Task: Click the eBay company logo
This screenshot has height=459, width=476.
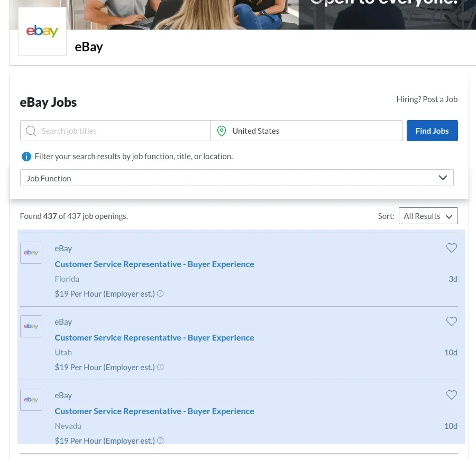Action: (42, 31)
